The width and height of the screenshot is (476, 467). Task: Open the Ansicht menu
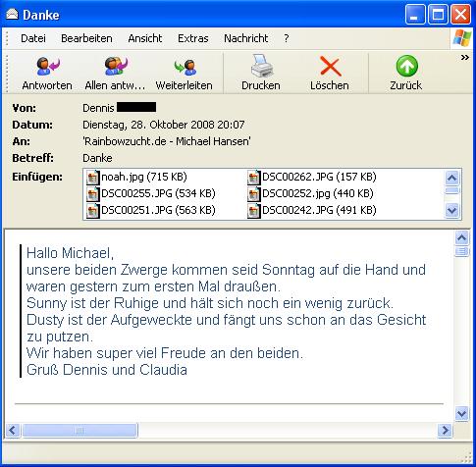tap(145, 38)
